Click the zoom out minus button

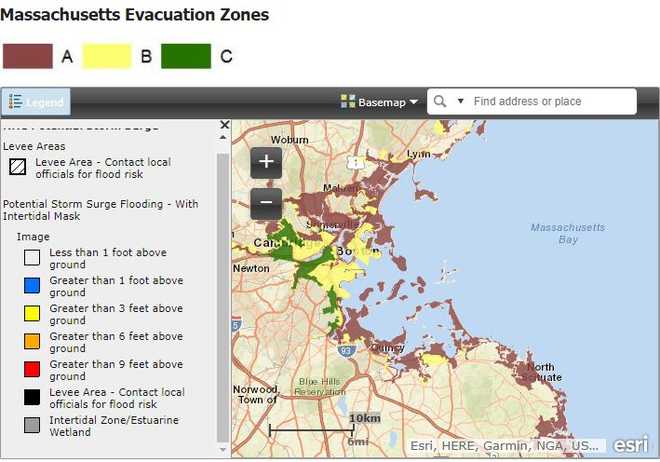266,203
